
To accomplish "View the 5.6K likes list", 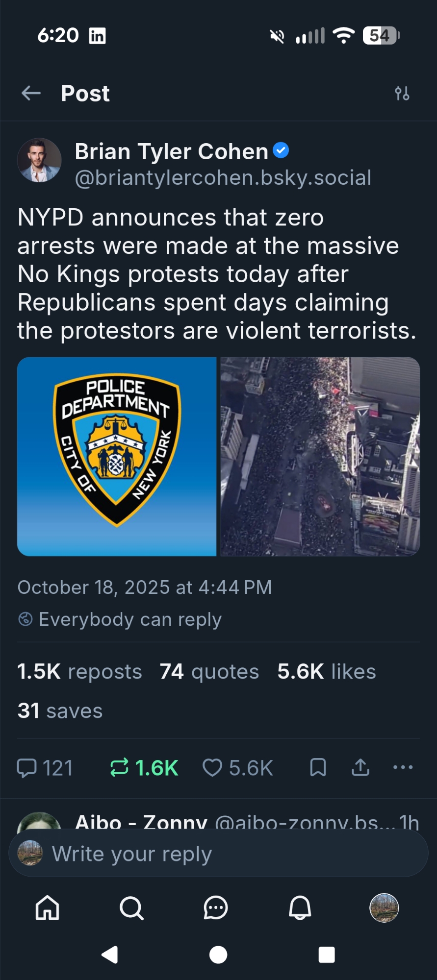I will pyautogui.click(x=327, y=672).
